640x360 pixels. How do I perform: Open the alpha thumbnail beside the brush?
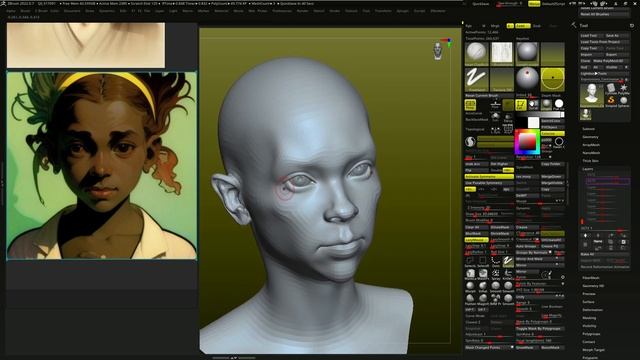coord(502,53)
